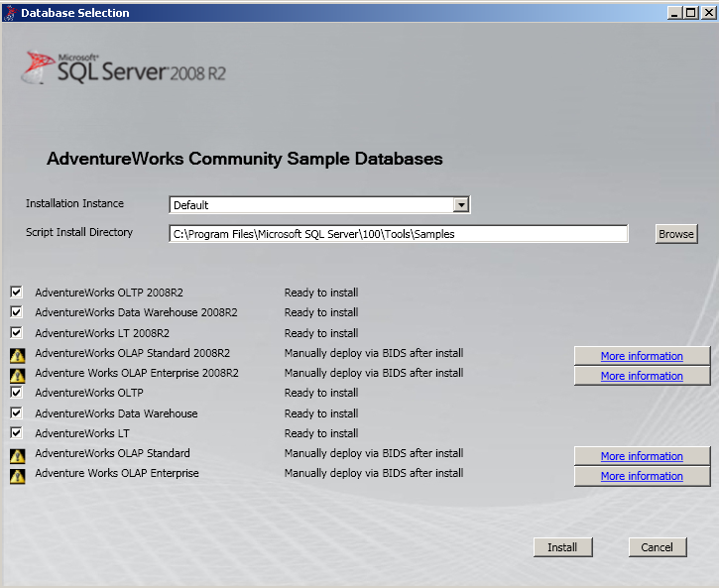The width and height of the screenshot is (719, 588).
Task: Click the Browse button
Action: [676, 234]
